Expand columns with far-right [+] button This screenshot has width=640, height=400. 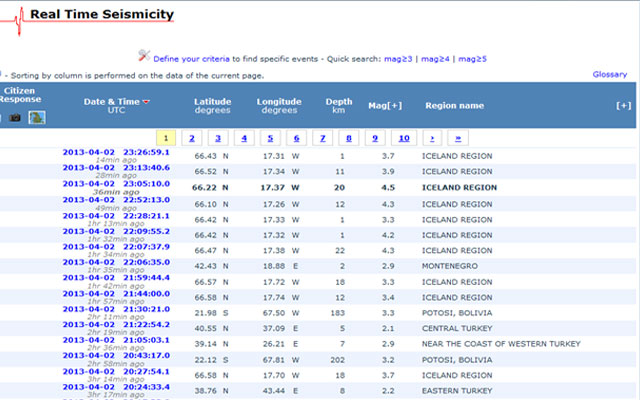point(624,105)
